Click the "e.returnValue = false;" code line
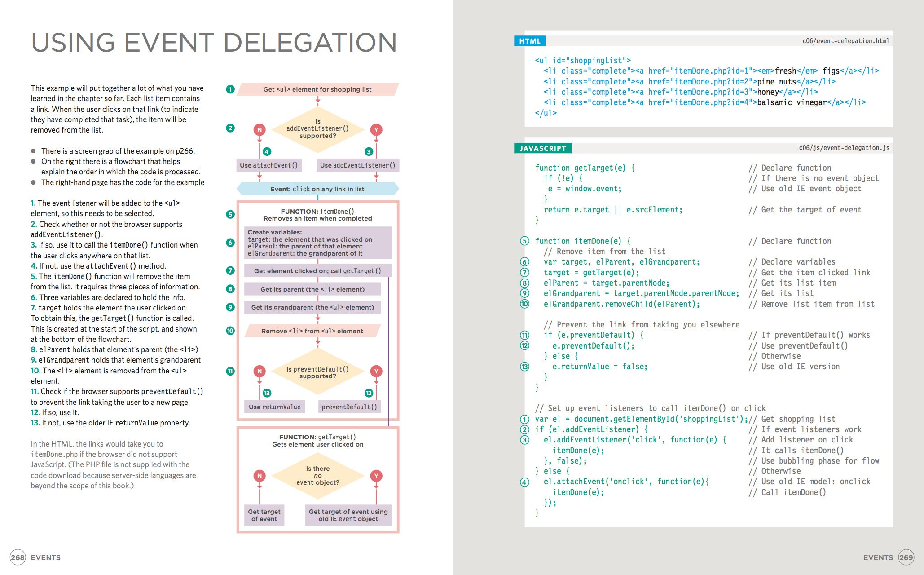 coord(600,367)
